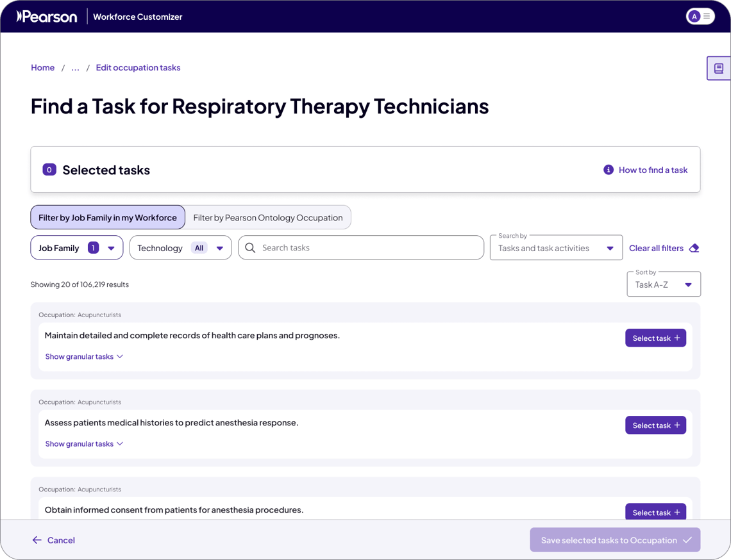
Task: Select the Assess patients medical histories task
Action: pyautogui.click(x=655, y=425)
